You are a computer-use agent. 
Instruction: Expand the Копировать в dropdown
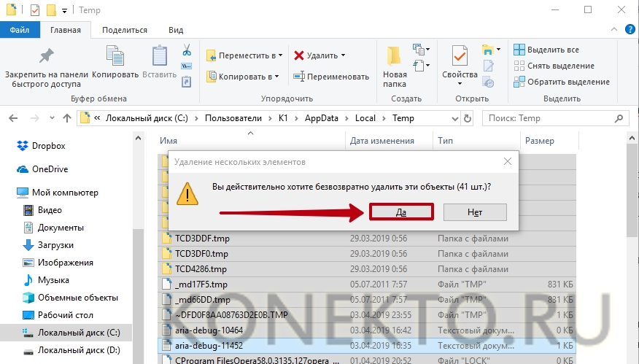(x=276, y=76)
